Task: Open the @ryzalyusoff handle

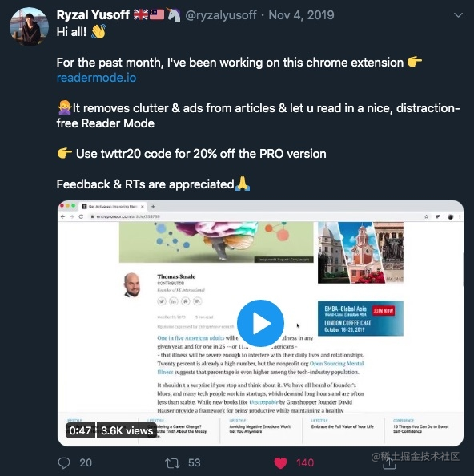Action: point(221,15)
